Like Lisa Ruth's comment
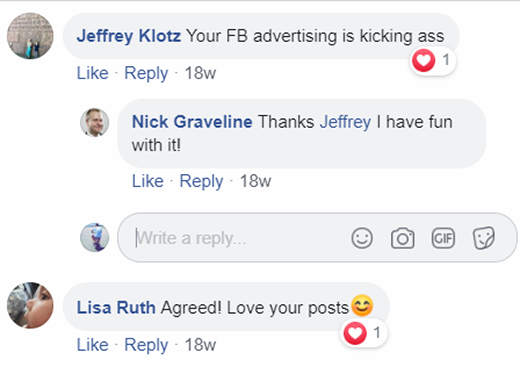Viewport: 520px width, 367px height. [93, 345]
